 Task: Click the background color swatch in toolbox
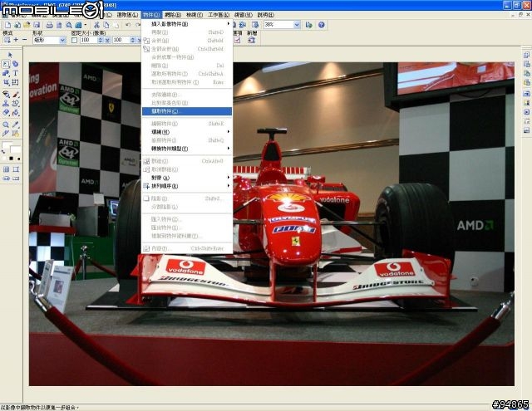pyautogui.click(x=16, y=149)
